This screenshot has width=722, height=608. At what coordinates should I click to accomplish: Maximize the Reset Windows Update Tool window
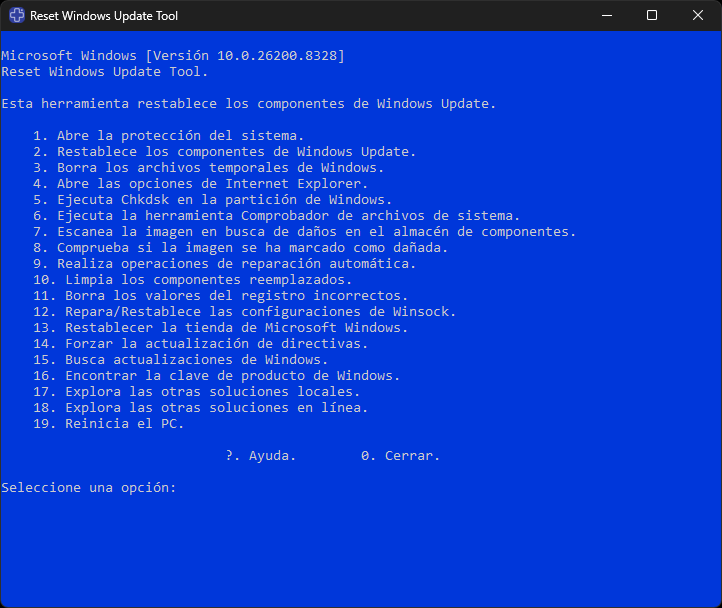[x=652, y=15]
